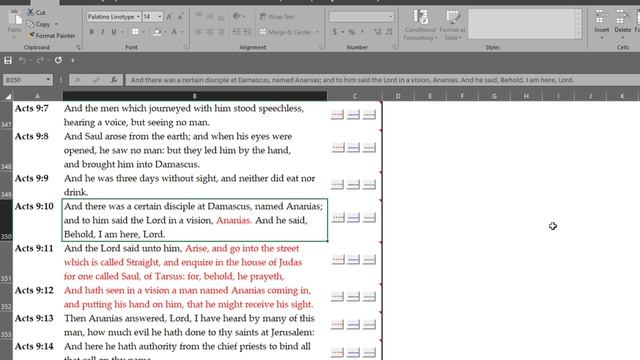Viewport: 640px width, 360px height.
Task: Click the Font Color A swatch
Action: 174,32
